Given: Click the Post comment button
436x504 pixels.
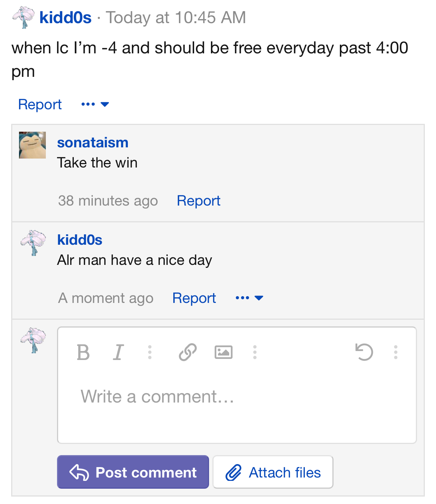Looking at the screenshot, I should pos(133,472).
